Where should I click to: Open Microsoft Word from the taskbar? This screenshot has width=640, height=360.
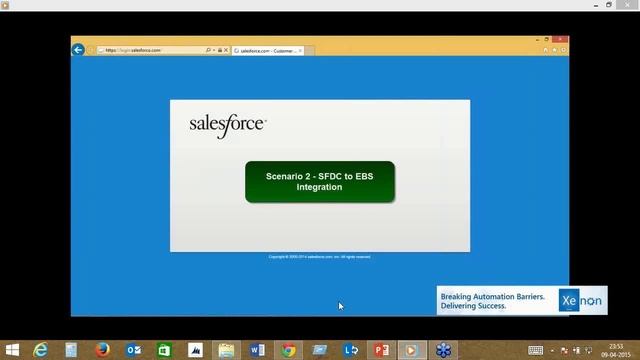click(x=257, y=350)
